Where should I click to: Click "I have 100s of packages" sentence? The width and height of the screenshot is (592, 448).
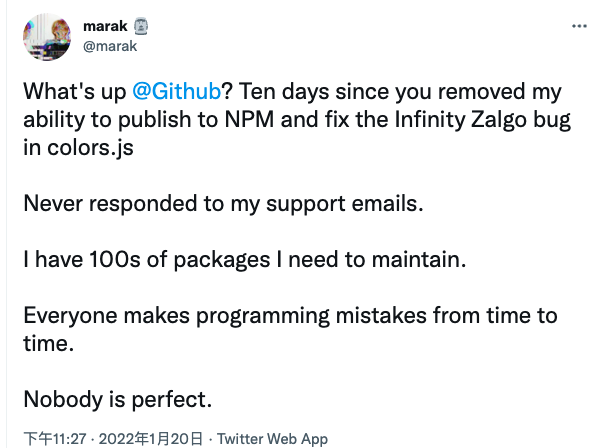point(147,260)
